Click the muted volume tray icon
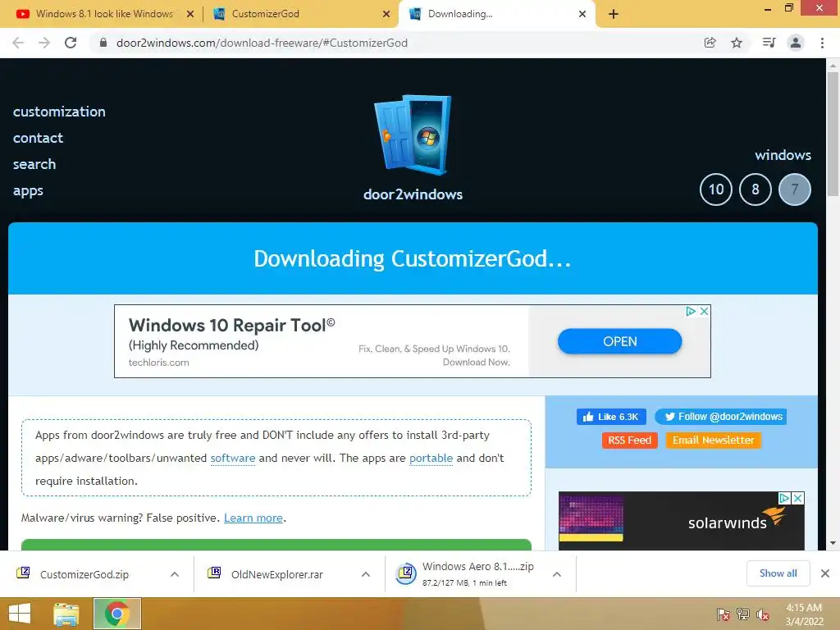The height and width of the screenshot is (630, 840). click(763, 614)
